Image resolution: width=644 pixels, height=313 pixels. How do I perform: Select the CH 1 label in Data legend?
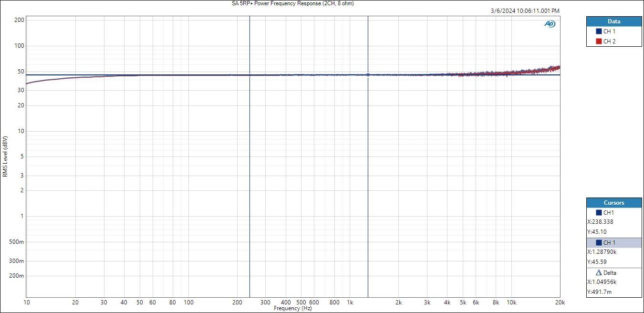coord(609,31)
